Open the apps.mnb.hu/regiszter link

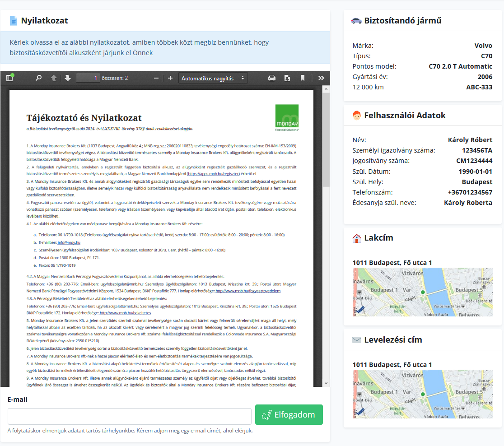[214, 173]
